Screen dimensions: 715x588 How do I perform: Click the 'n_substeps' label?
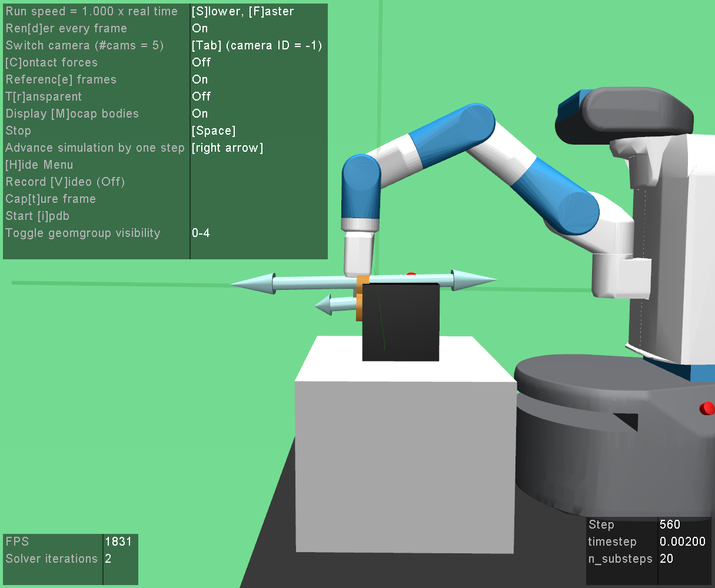[x=620, y=559]
